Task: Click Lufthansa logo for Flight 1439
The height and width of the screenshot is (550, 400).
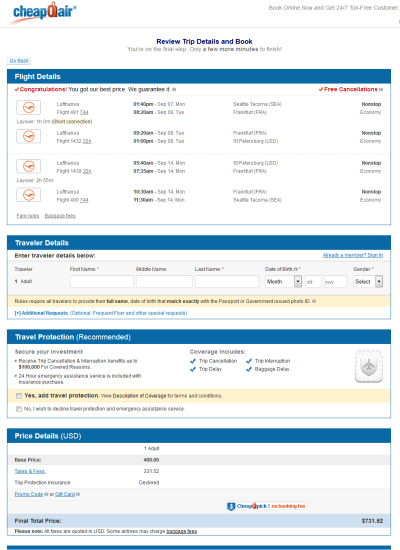Action: coord(28,166)
